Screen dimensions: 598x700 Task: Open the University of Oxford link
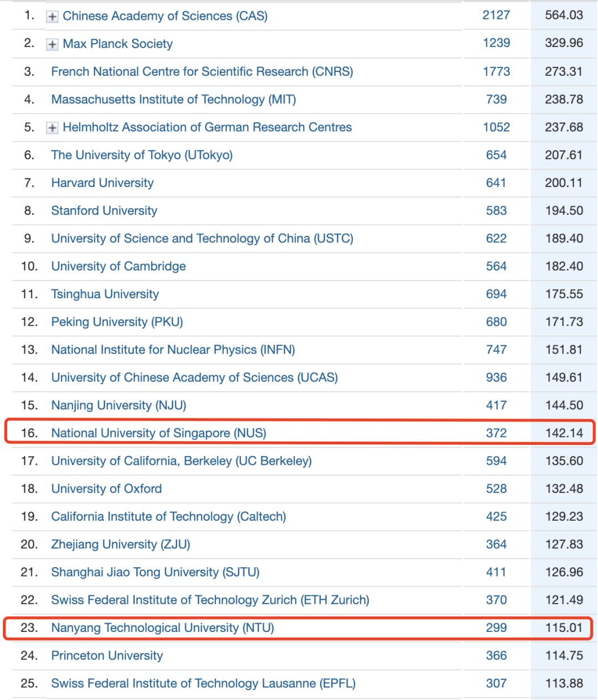[106, 489]
